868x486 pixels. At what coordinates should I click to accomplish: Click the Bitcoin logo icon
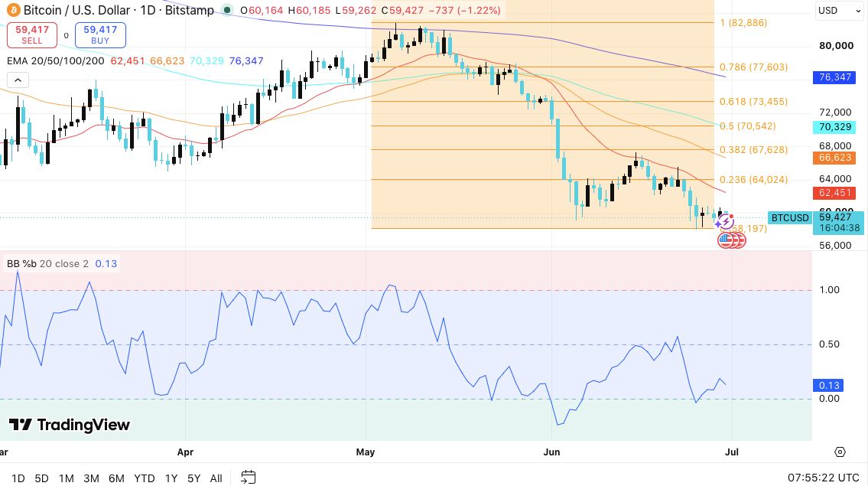(13, 10)
